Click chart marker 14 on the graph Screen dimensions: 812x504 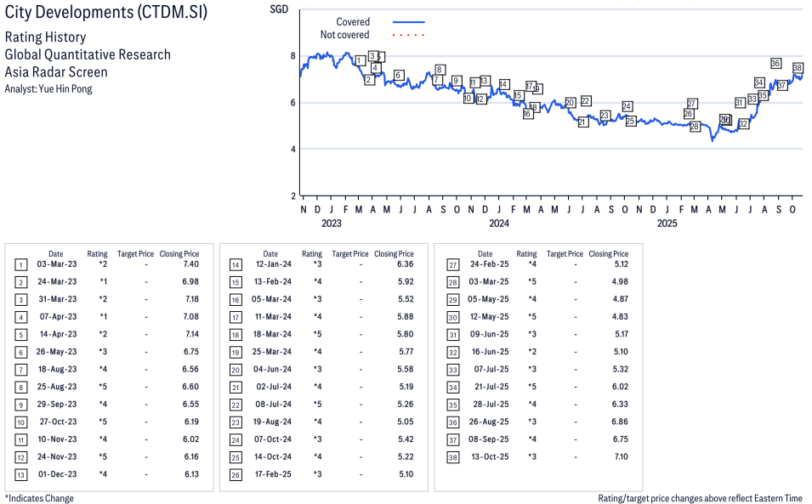(x=504, y=84)
